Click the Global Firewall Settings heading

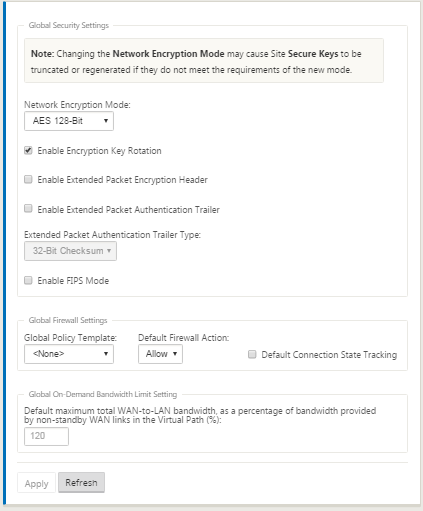68,320
